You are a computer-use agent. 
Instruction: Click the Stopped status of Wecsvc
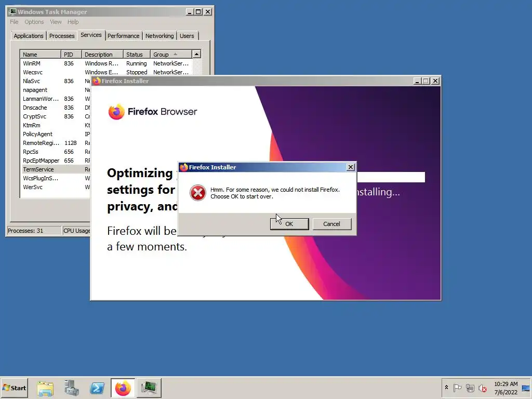[137, 72]
